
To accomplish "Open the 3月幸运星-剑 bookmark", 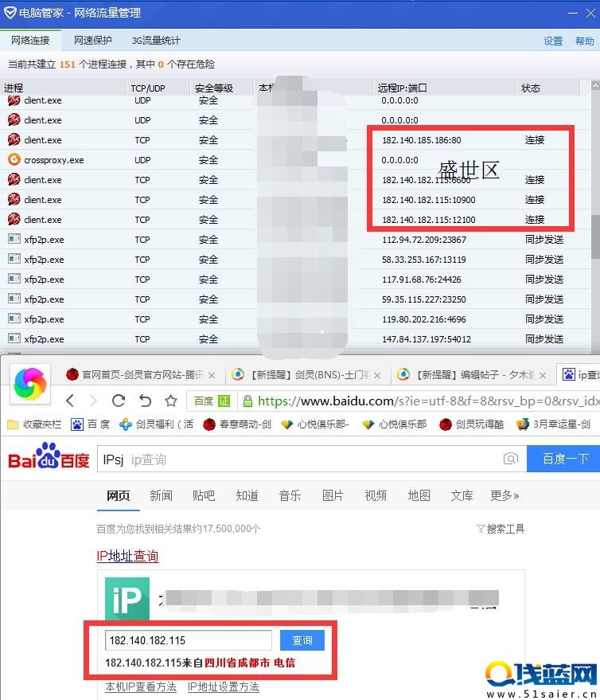I will 554,424.
